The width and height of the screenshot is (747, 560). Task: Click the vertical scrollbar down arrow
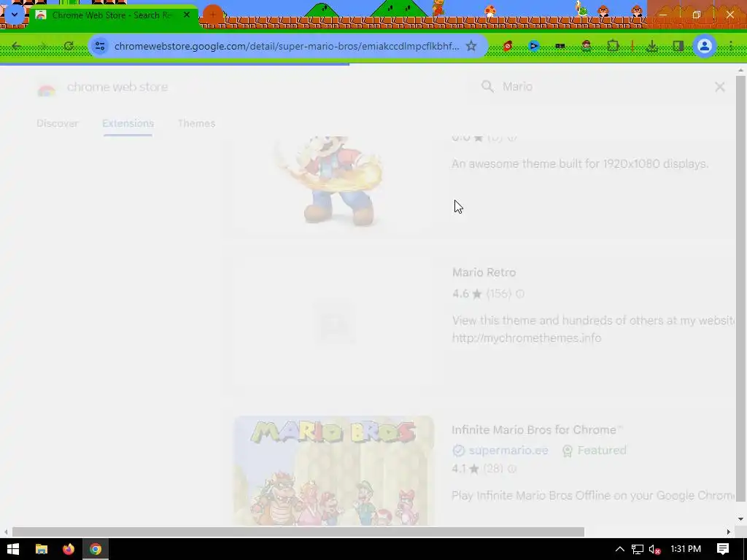tap(740, 519)
